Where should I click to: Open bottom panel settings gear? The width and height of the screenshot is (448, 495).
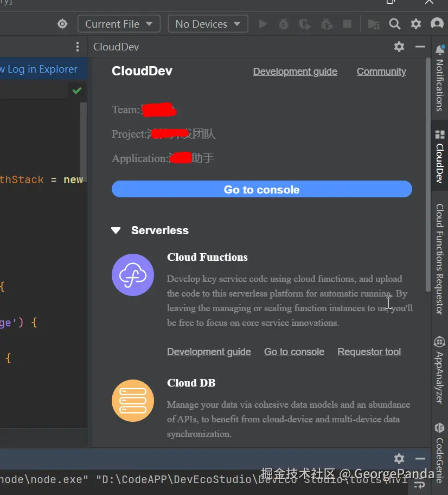(x=399, y=458)
